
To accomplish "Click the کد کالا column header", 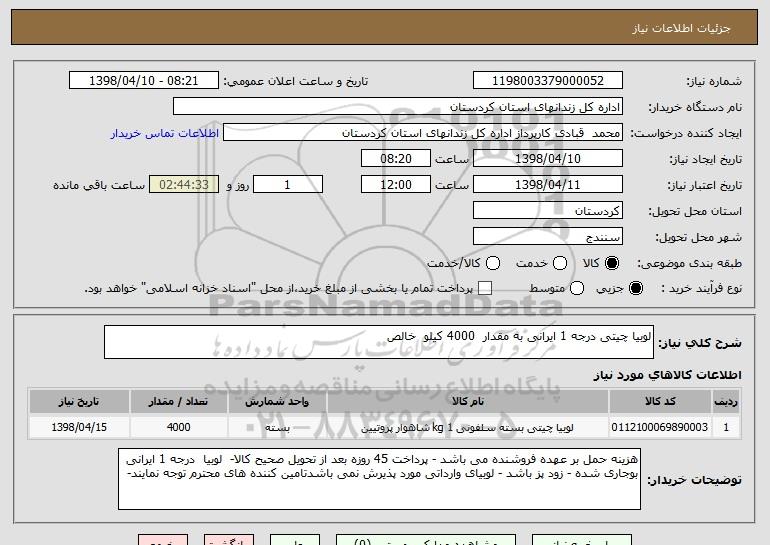I will coord(660,402).
